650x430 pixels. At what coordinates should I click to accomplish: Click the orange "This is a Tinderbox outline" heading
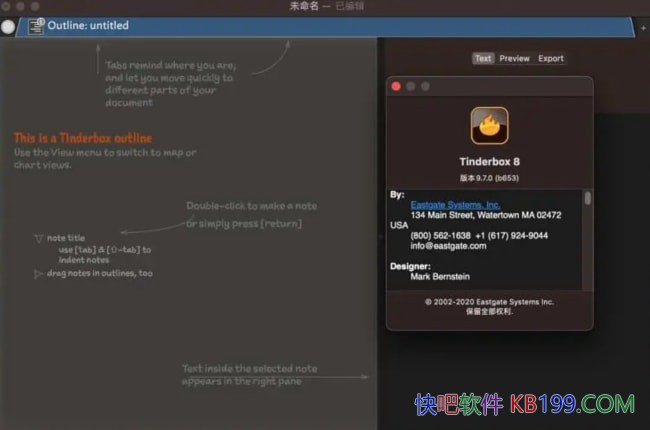click(83, 138)
